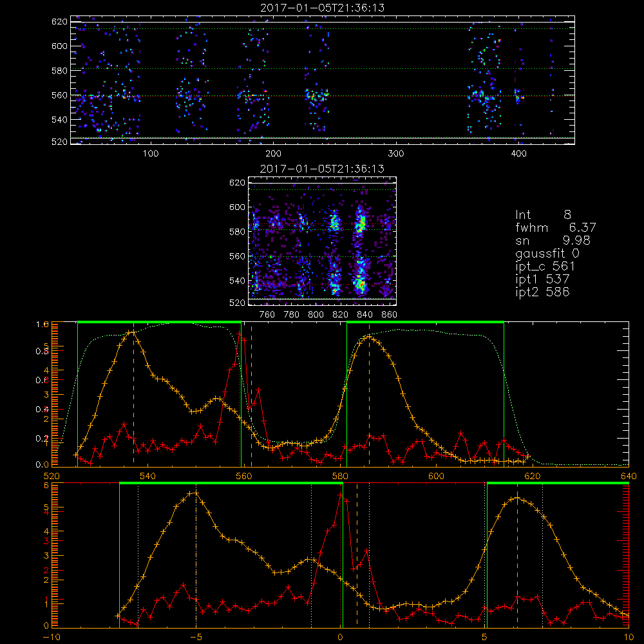Viewport: 644px width, 644px height.
Task: Click y-axis label 580 on top plot
Action: [59, 71]
